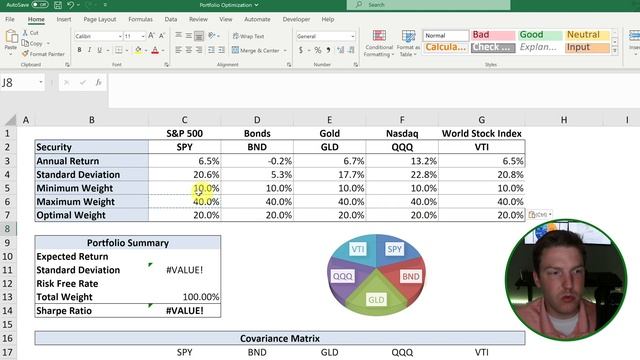Apply cell borders icon

(x=118, y=50)
